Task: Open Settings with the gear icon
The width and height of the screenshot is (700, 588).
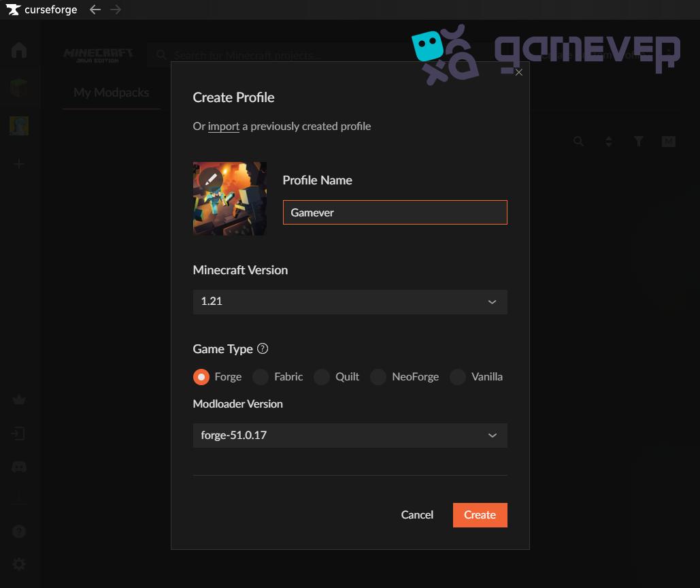Action: click(18, 563)
